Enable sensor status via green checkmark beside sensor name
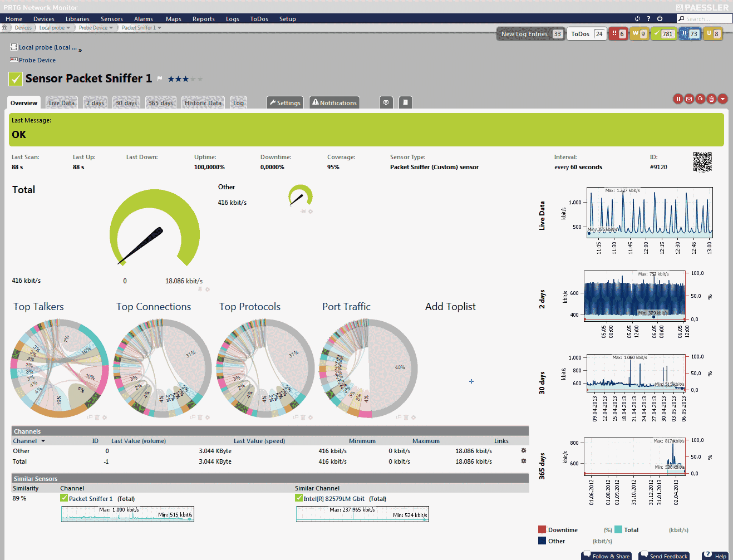 [x=15, y=78]
